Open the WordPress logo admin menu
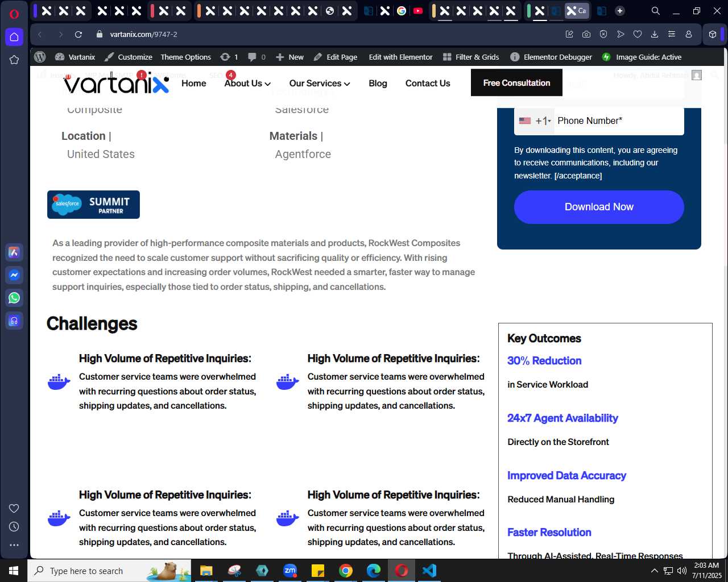The width and height of the screenshot is (728, 582). (x=40, y=57)
